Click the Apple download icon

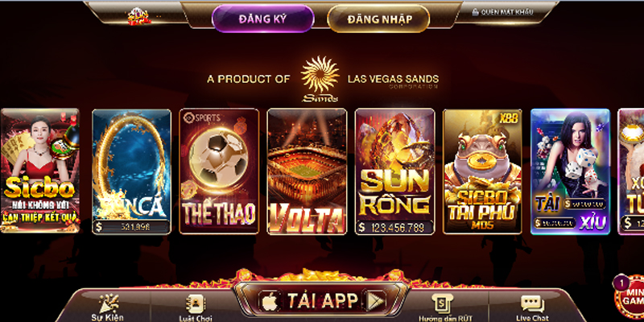click(270, 301)
